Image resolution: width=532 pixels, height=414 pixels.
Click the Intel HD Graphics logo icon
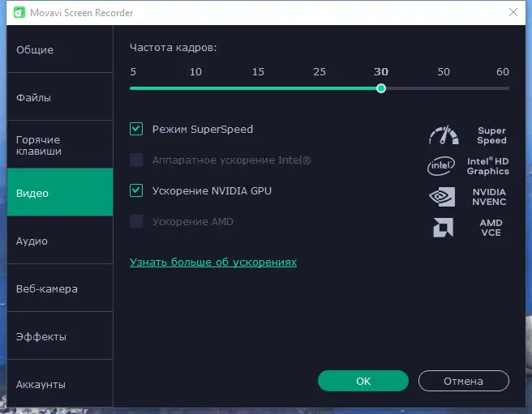point(443,166)
